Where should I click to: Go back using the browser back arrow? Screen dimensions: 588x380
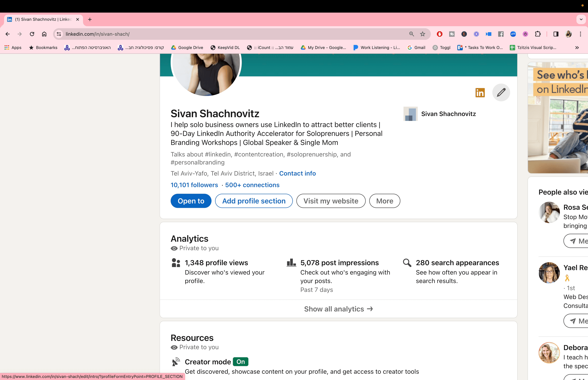(x=8, y=34)
